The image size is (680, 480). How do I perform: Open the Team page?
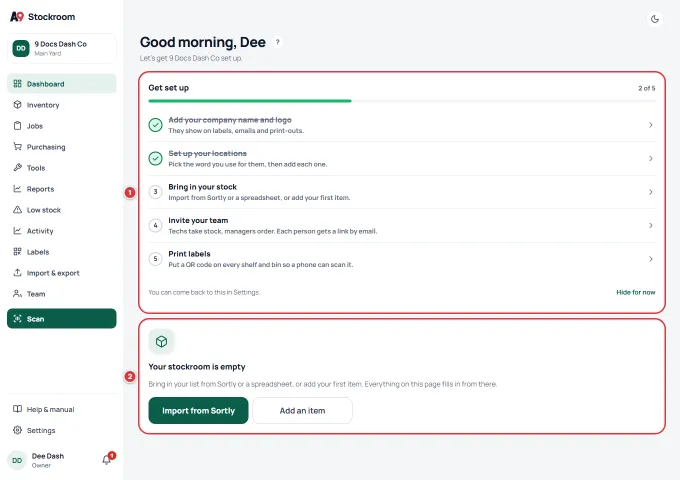pos(62,294)
